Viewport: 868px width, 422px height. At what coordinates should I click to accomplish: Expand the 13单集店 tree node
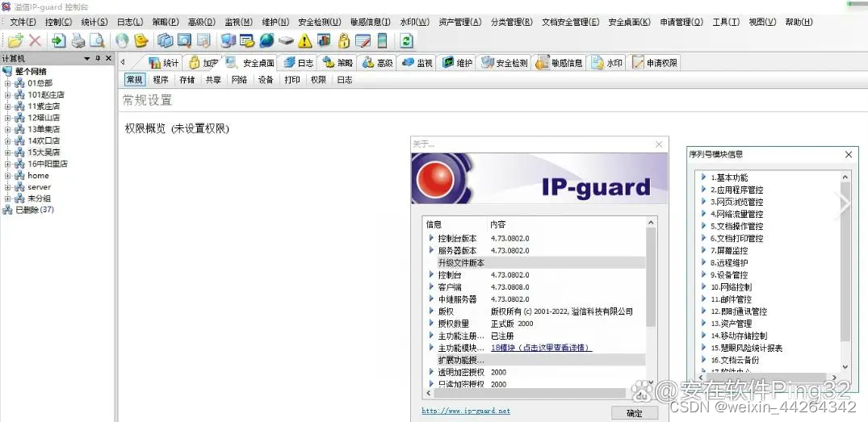pyautogui.click(x=7, y=129)
